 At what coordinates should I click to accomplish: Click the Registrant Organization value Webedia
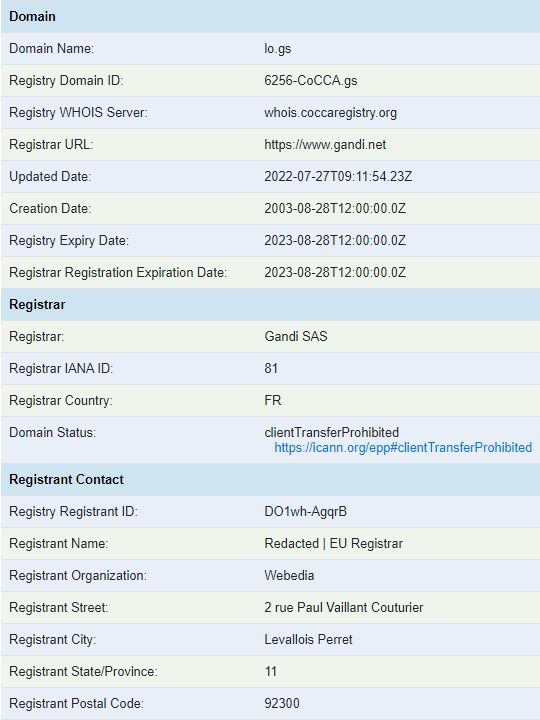[x=289, y=575]
